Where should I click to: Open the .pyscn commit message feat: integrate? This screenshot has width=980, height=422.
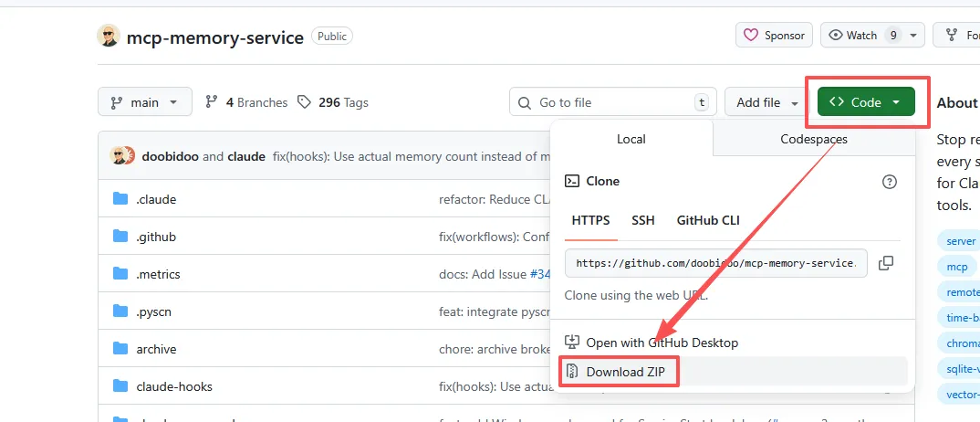495,312
